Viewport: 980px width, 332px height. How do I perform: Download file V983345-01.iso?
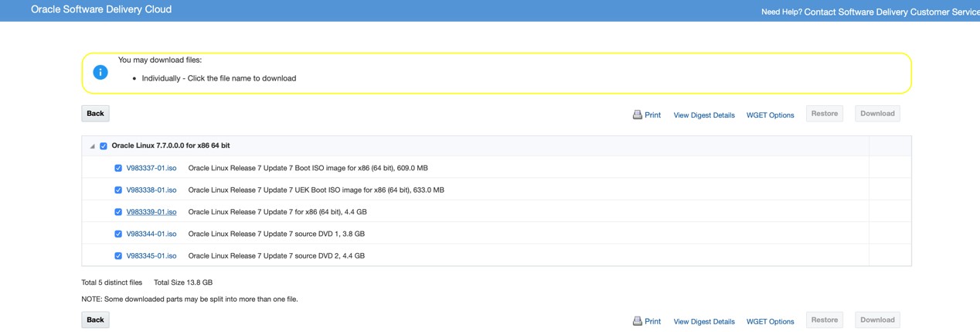pos(151,255)
